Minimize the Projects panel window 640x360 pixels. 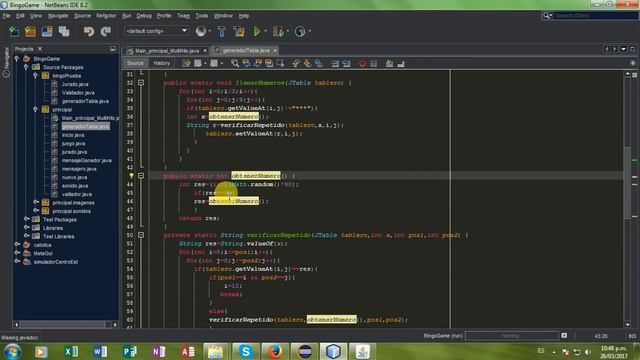pyautogui.click(x=113, y=49)
